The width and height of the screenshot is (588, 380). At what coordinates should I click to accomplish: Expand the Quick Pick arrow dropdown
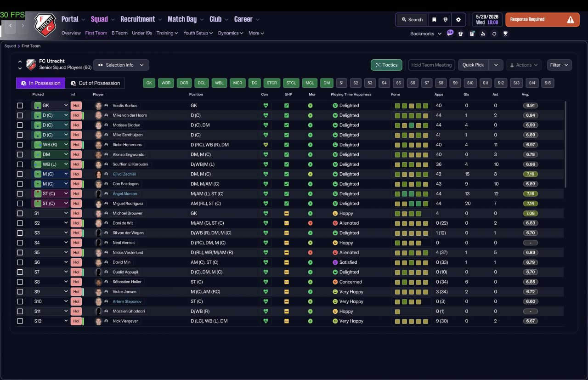pyautogui.click(x=496, y=65)
